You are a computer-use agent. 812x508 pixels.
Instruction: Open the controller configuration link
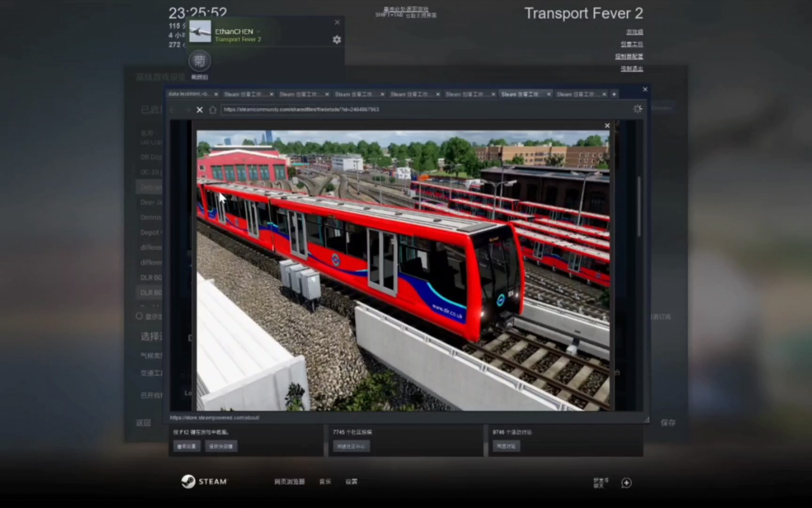[x=629, y=56]
